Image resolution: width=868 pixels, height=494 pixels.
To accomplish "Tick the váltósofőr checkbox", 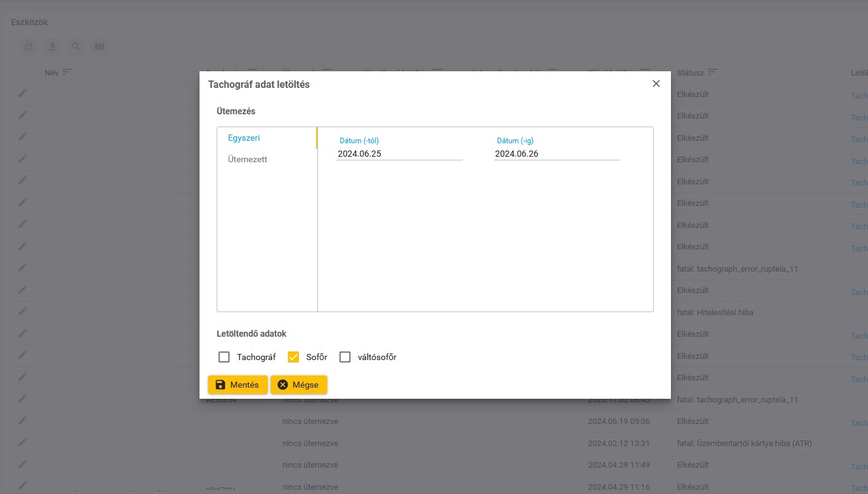I will point(345,357).
